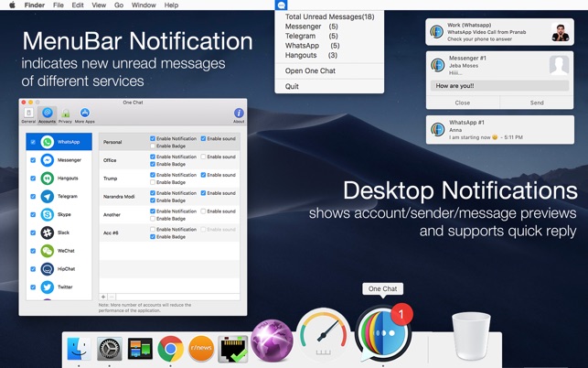The image size is (588, 368).
Task: Open the Window menu in menu bar
Action: click(144, 5)
